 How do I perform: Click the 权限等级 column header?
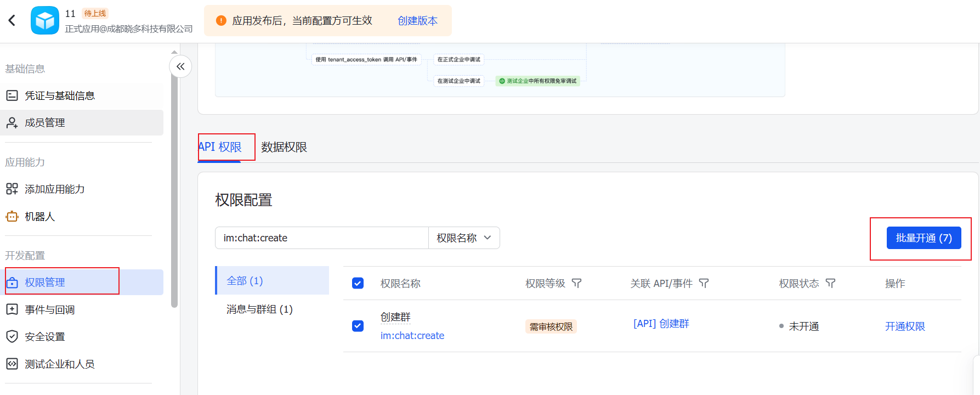pos(545,283)
